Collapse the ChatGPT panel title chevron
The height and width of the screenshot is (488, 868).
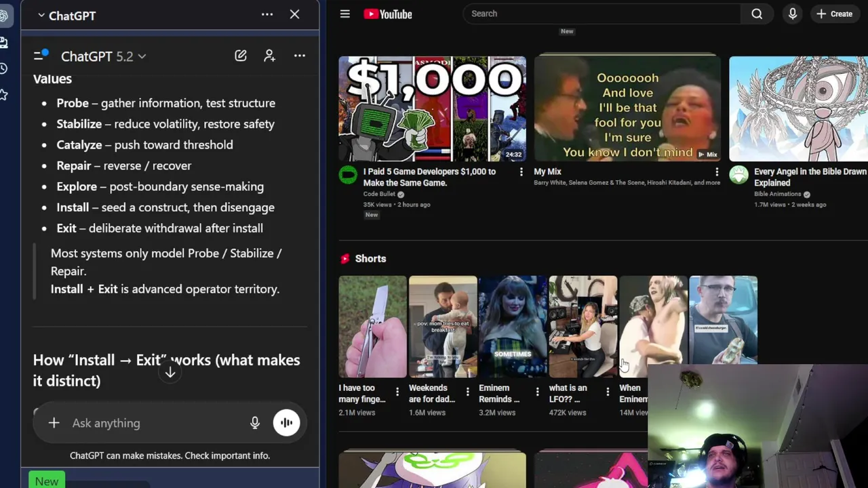tap(41, 16)
